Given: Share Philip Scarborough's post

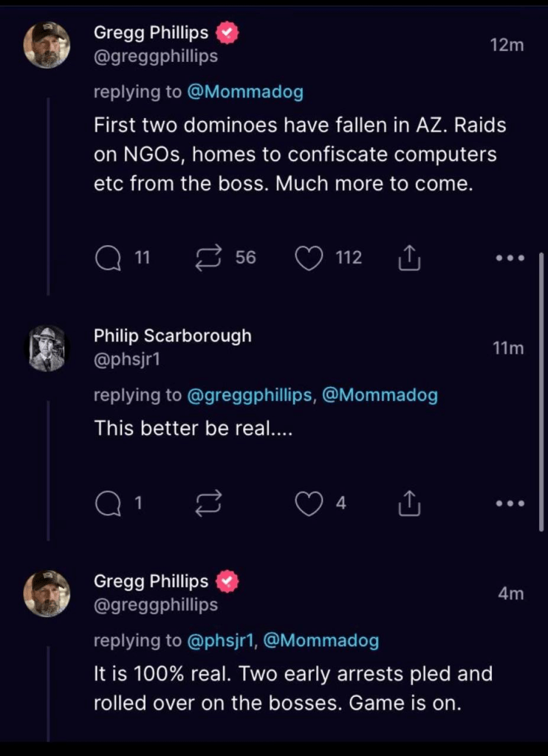Looking at the screenshot, I should coord(408,504).
